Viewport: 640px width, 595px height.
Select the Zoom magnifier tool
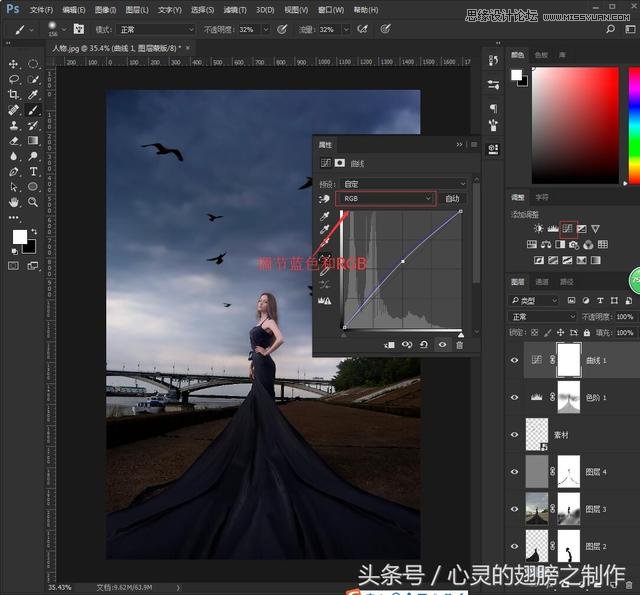[33, 201]
